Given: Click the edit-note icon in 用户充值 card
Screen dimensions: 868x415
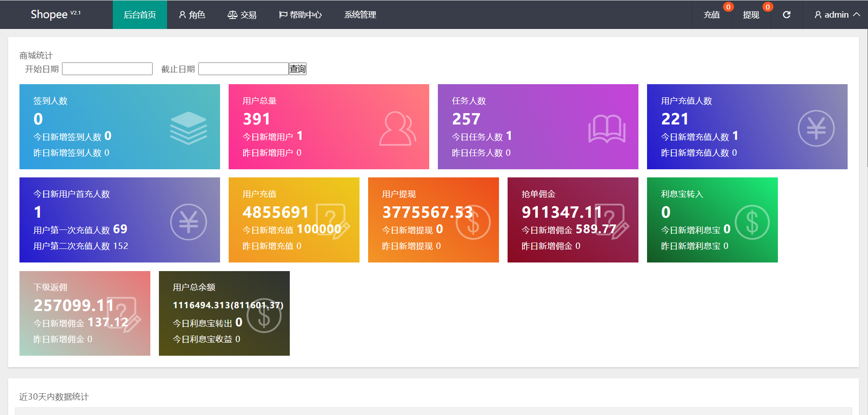Looking at the screenshot, I should (x=333, y=222).
